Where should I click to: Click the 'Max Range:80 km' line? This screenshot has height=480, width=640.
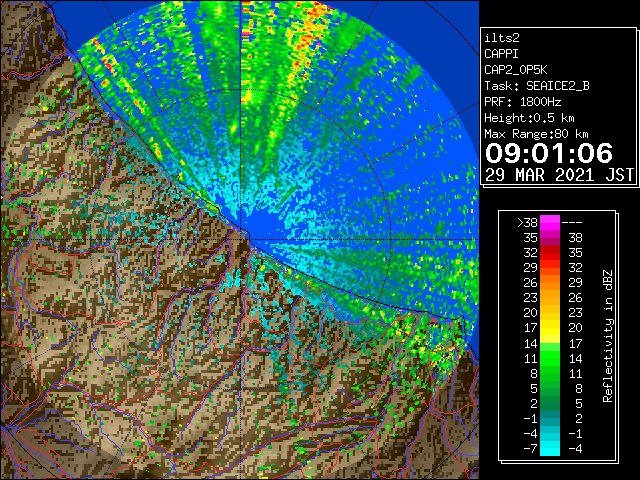pyautogui.click(x=536, y=134)
